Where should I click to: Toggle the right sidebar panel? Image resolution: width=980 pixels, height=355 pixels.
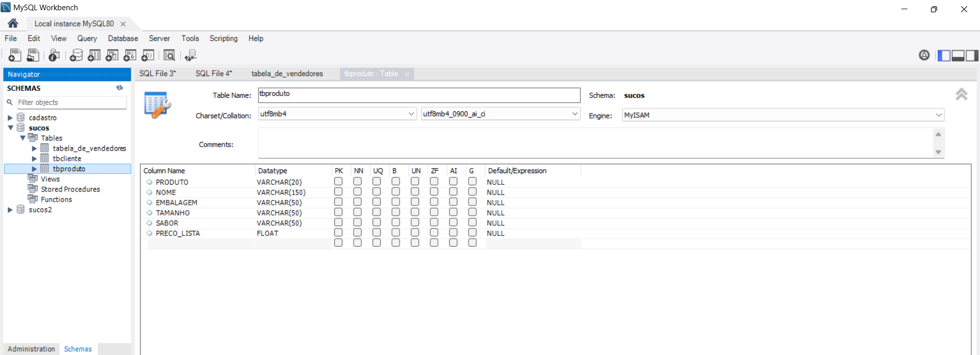coord(972,55)
